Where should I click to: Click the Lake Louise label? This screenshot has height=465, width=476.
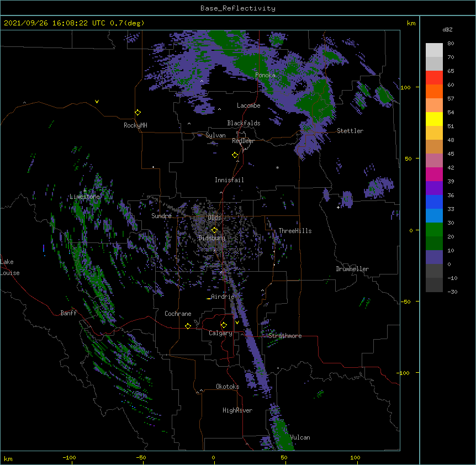click(10, 267)
